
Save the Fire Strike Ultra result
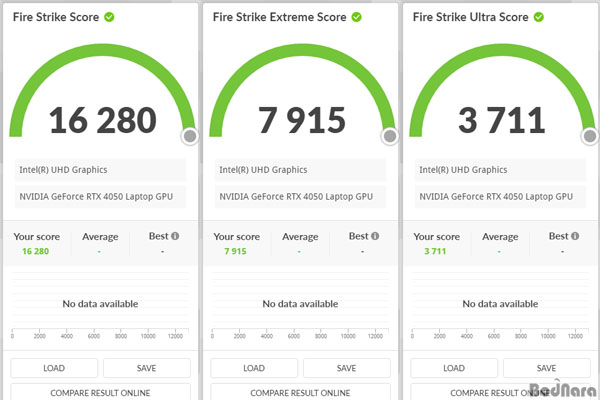546,368
